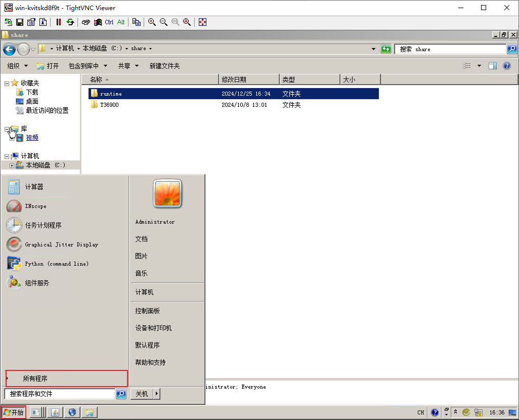Toggle the Ctrl key in VNC toolbar
Screen dimensions: 519x420
click(x=109, y=22)
